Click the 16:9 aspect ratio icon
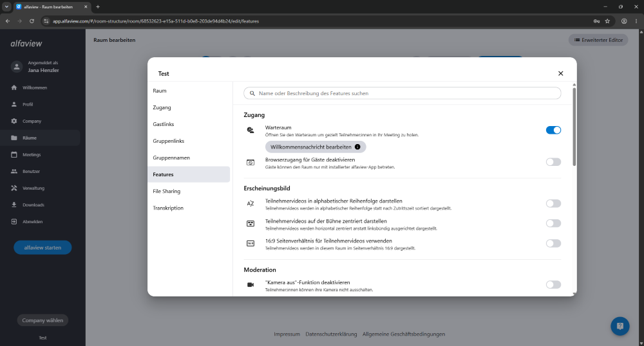Screen dimensions: 644x346 tap(250, 244)
